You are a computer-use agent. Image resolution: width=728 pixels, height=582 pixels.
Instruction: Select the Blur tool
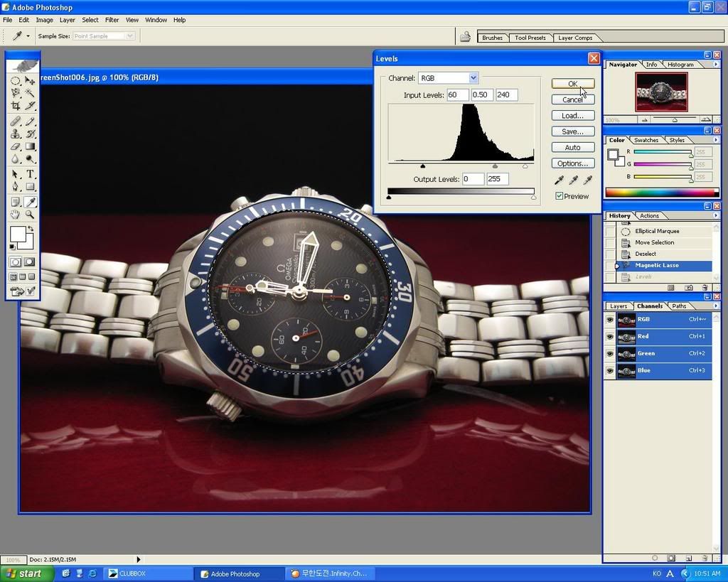16,159
